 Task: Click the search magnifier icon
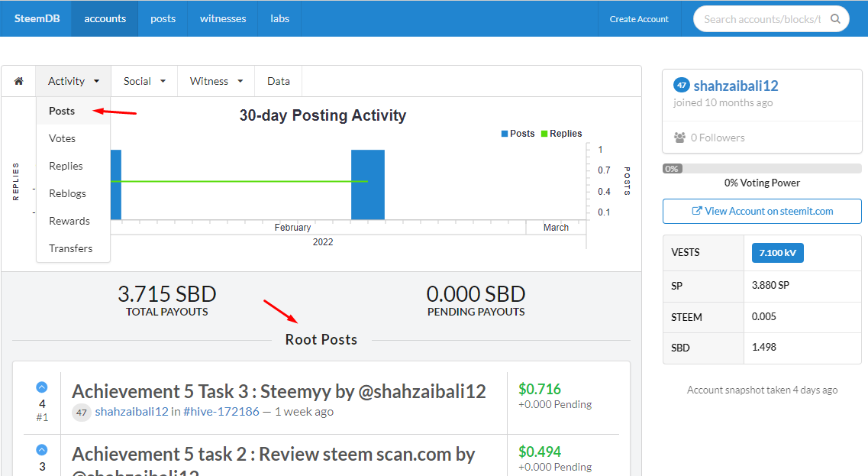click(x=835, y=19)
